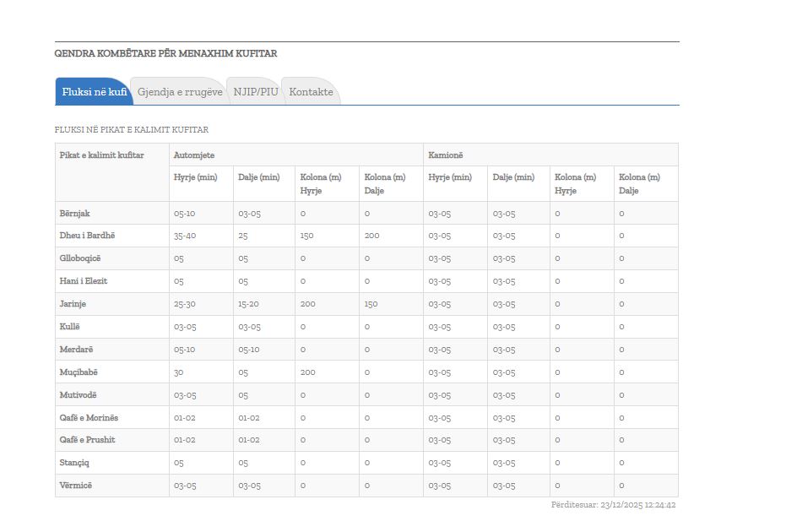786x532 pixels.
Task: Click the Muçibabë row label
Action: (79, 372)
